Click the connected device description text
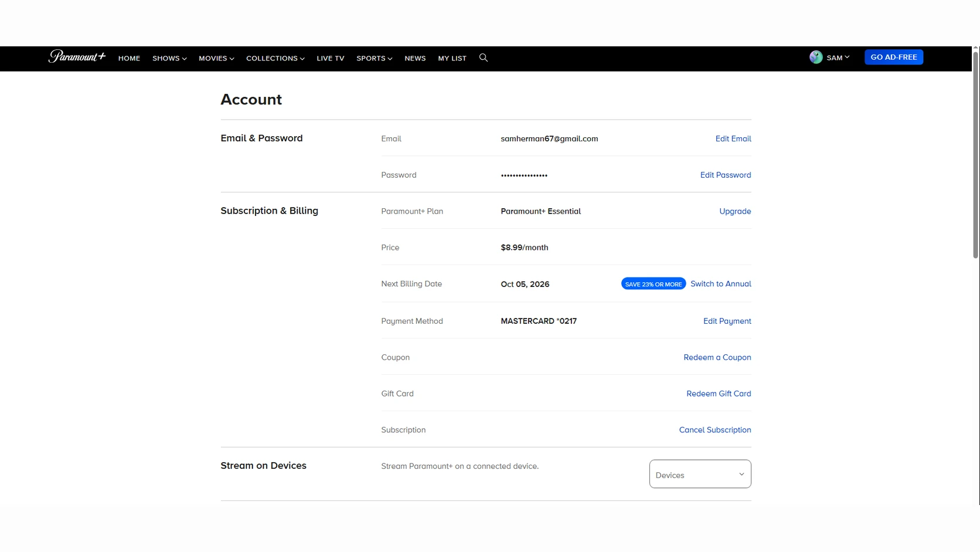The width and height of the screenshot is (980, 552). (x=460, y=466)
